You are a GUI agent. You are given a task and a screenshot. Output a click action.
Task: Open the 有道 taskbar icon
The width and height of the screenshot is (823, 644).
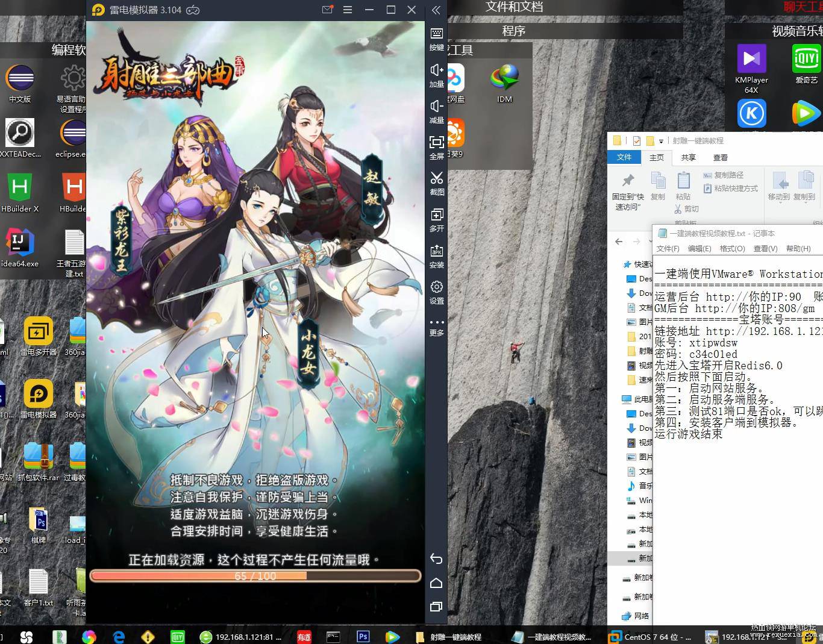pyautogui.click(x=304, y=636)
